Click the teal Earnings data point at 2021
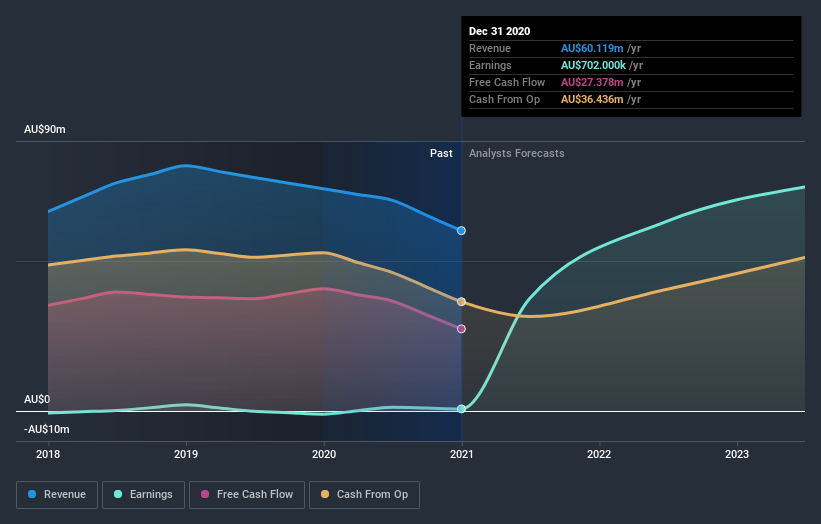The height and width of the screenshot is (524, 821). click(461, 409)
